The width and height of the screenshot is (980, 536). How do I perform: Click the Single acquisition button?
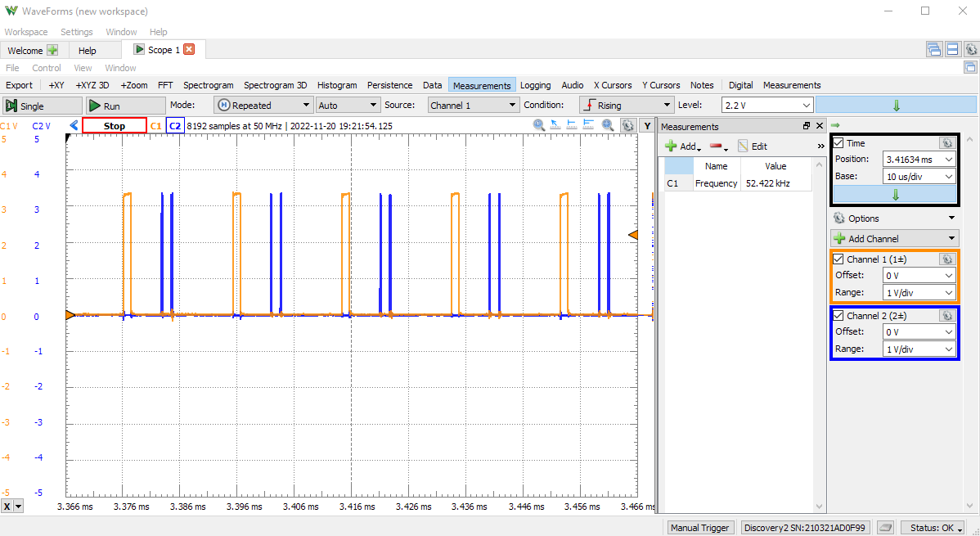(42, 106)
